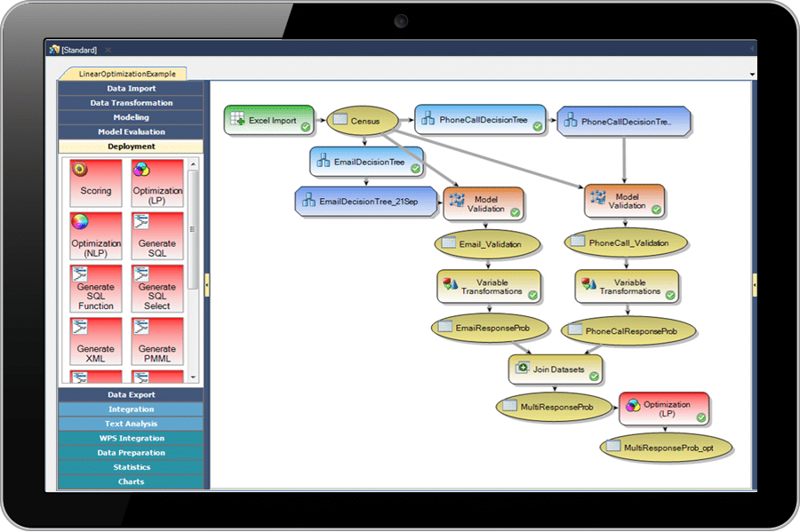The height and width of the screenshot is (532, 800).
Task: Click the Generate SQL Select icon
Action: [x=157, y=289]
